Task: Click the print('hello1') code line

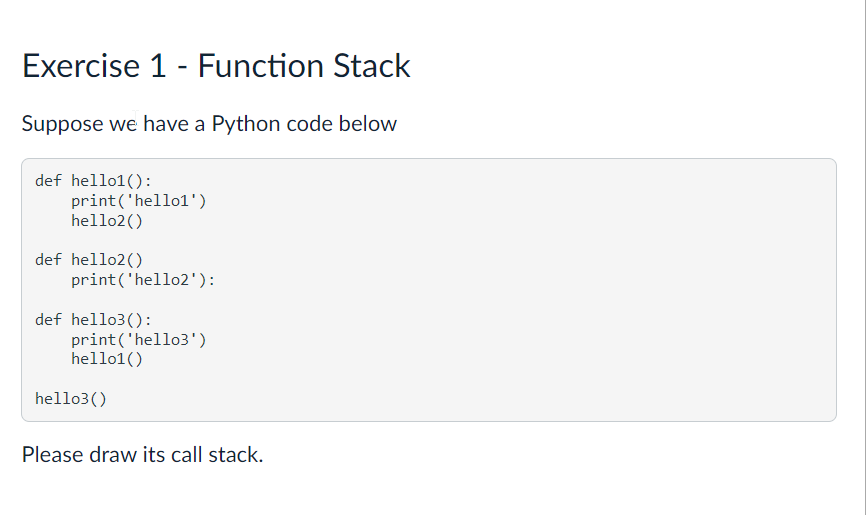Action: [138, 200]
